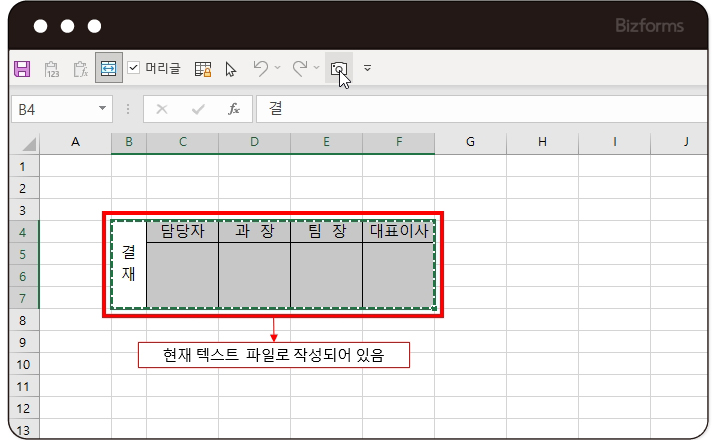This screenshot has width=715, height=440.
Task: Click gray signature cell under 대표이사
Action: (x=399, y=275)
